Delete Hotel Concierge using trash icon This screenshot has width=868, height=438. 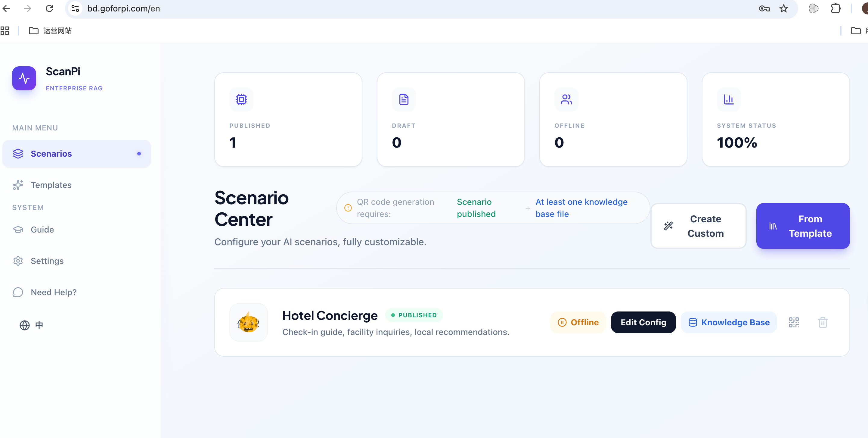823,322
